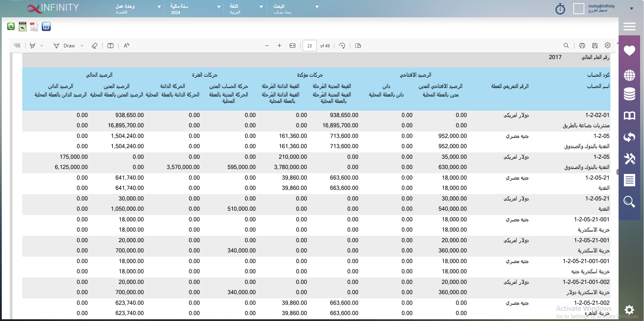
Task: Rotate the PDF page
Action: (x=342, y=46)
